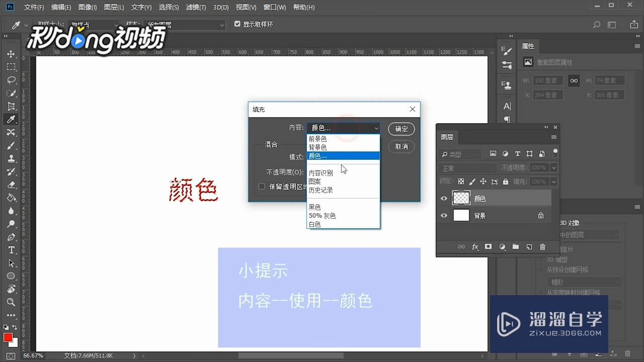Open the 正常 blend mode dropdown
This screenshot has width=644, height=362.
[x=468, y=168]
